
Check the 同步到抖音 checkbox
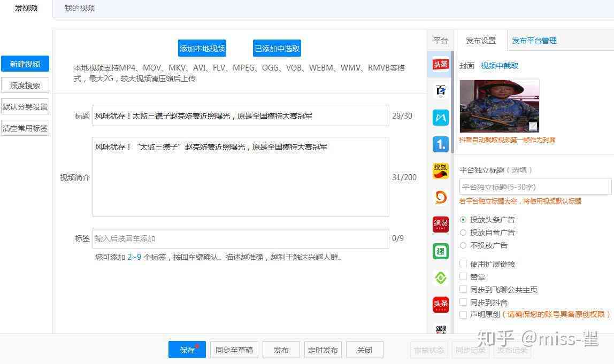tap(463, 302)
